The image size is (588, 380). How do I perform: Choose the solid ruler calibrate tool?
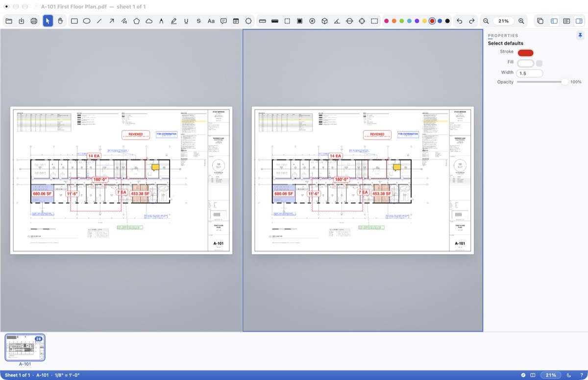pos(275,21)
